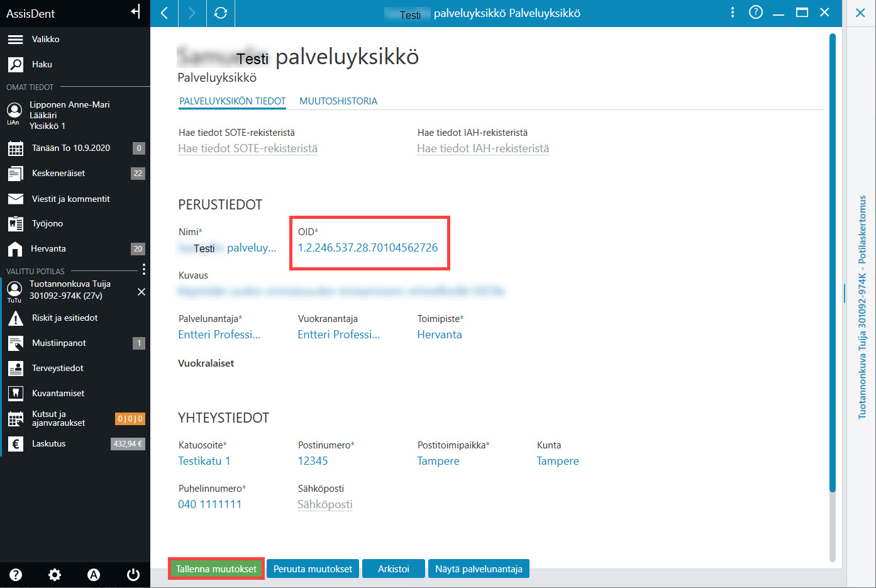Close selected patient Tuotannonkuva Tuija
Image resolution: width=876 pixels, height=588 pixels.
click(x=141, y=292)
